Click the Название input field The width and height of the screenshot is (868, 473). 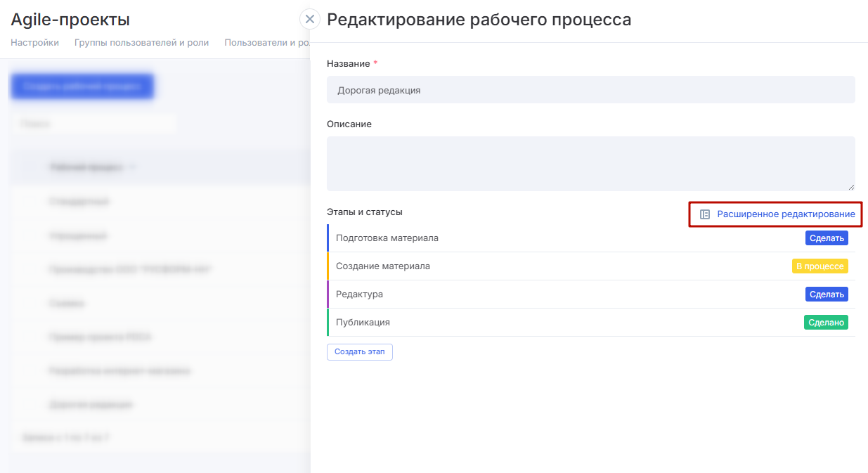point(590,90)
